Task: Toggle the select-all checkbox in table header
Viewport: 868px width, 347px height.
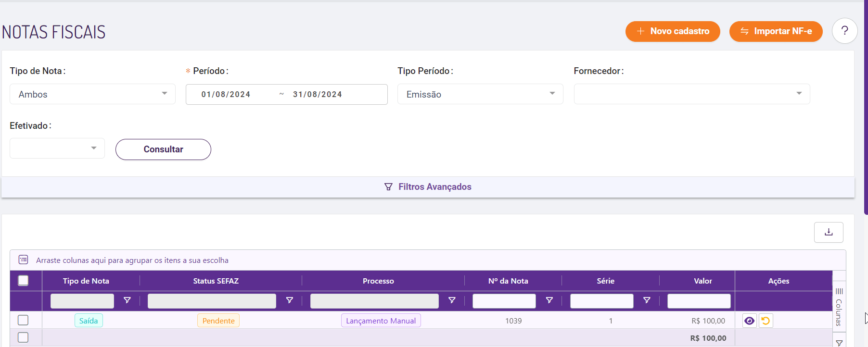Action: (23, 281)
